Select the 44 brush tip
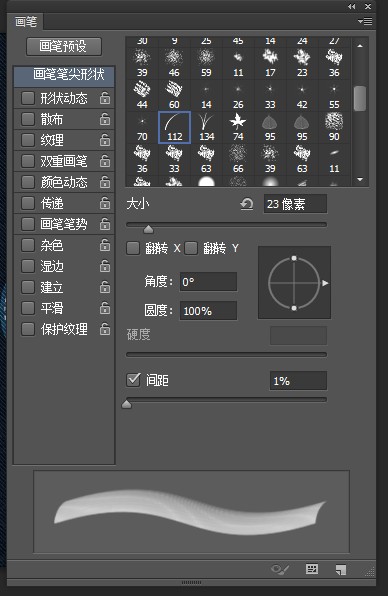The image size is (388, 596). (143, 95)
